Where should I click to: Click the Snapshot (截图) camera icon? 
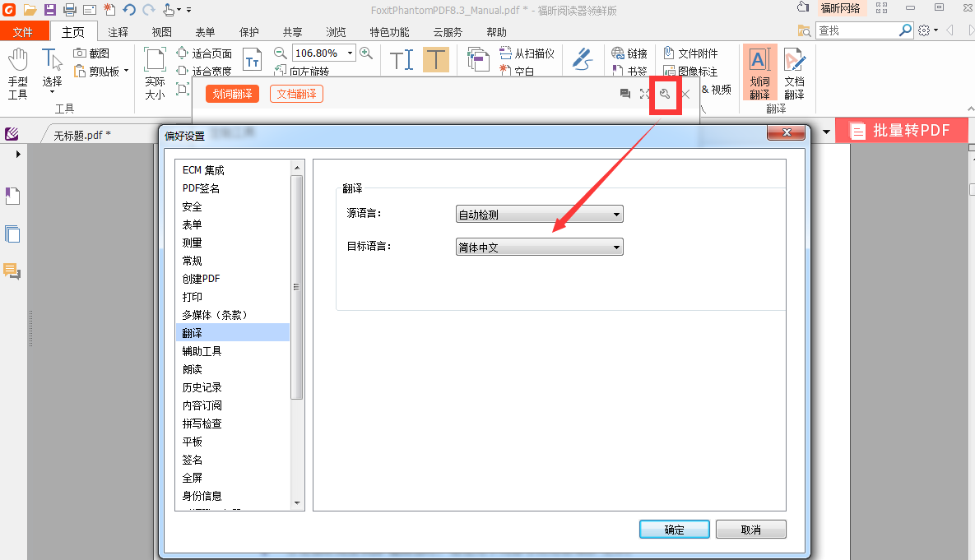point(80,53)
